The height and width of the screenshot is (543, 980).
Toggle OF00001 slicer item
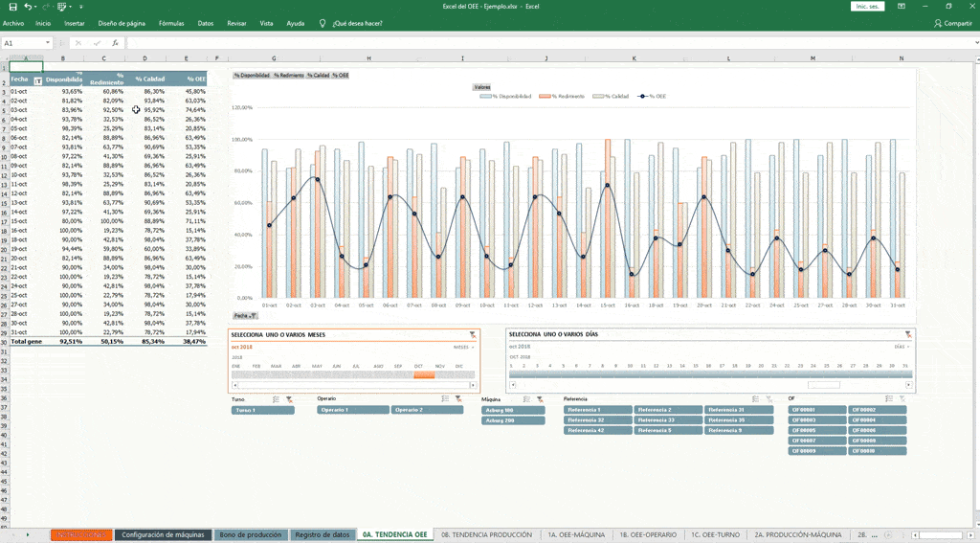[x=817, y=410]
